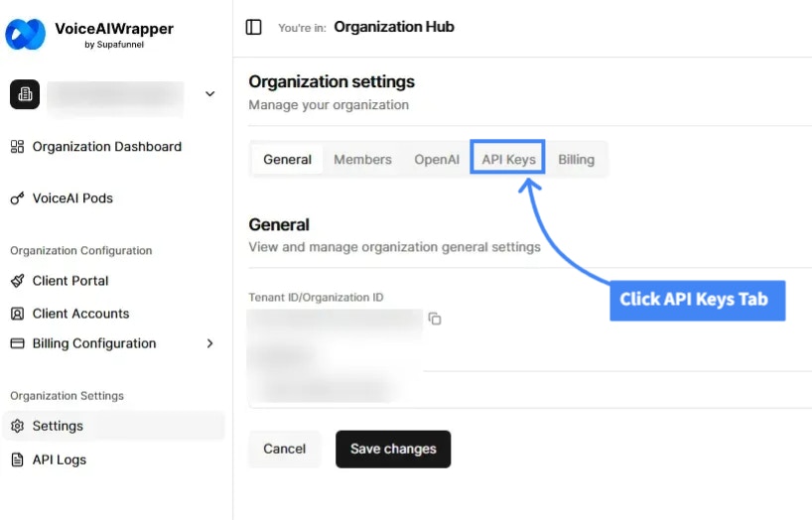
Task: Click the blurred organization name selector
Action: [115, 98]
